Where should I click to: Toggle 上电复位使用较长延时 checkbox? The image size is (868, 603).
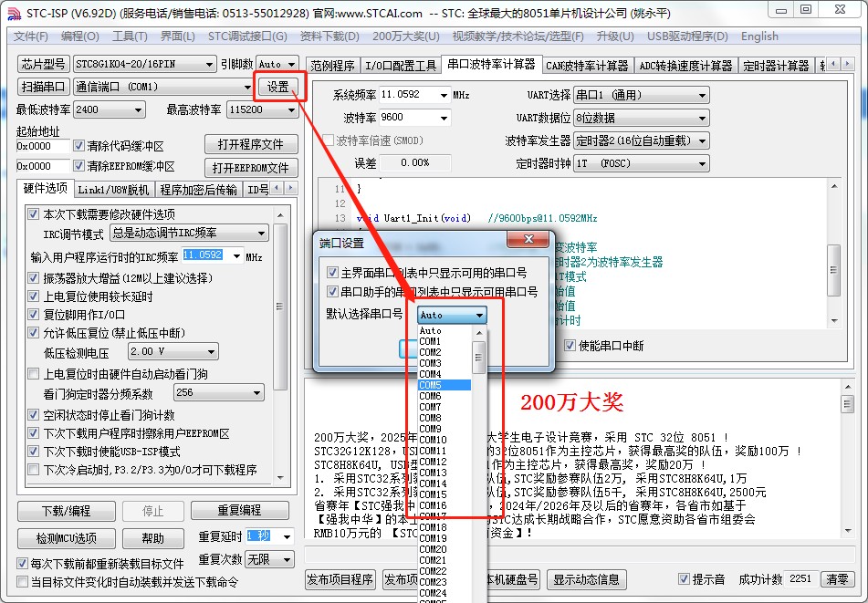34,296
